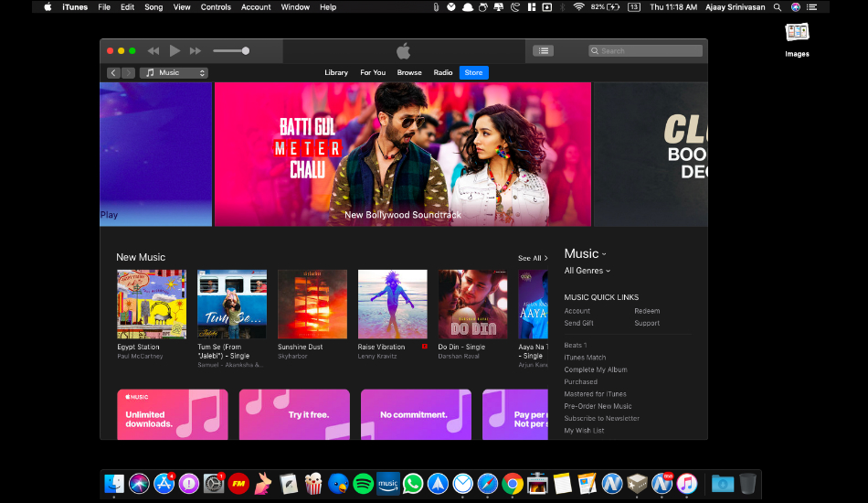This screenshot has height=503, width=868.
Task: Open Finder from the dock
Action: click(114, 484)
